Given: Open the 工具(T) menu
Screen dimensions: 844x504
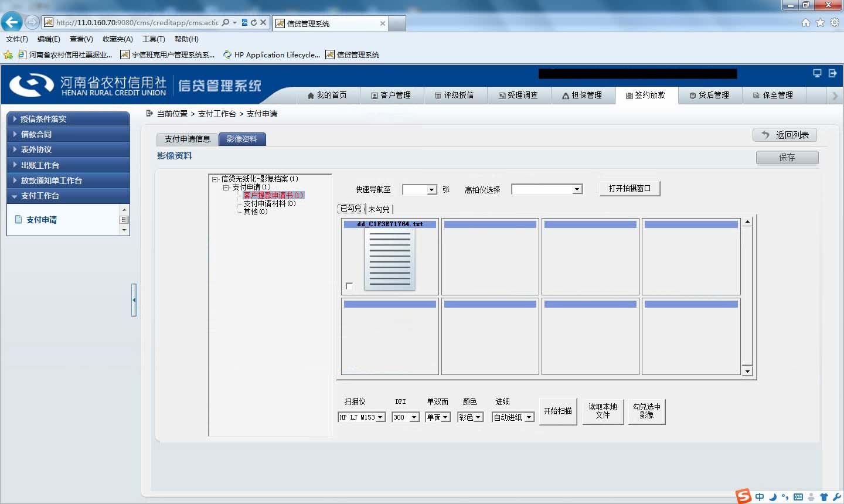Looking at the screenshot, I should pos(154,39).
